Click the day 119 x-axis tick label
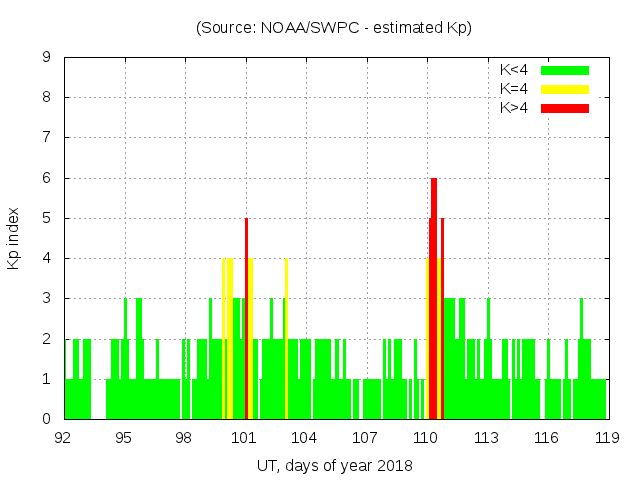 click(x=606, y=438)
